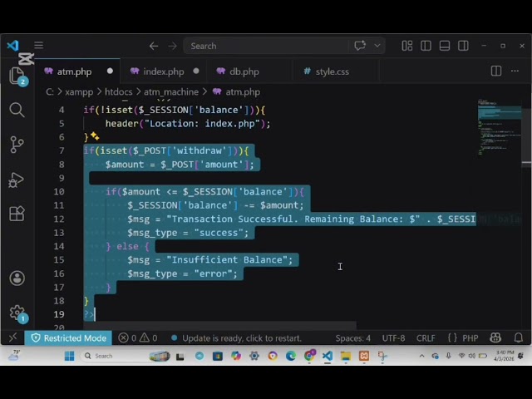Image resolution: width=532 pixels, height=399 pixels.
Task: Open the Extensions view
Action: point(17,214)
